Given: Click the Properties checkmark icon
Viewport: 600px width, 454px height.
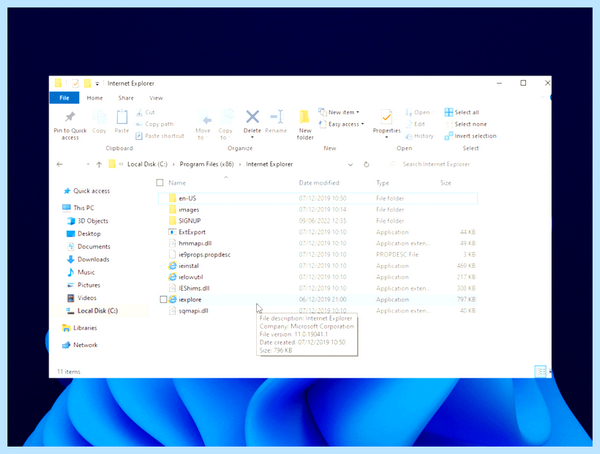Looking at the screenshot, I should (x=386, y=117).
